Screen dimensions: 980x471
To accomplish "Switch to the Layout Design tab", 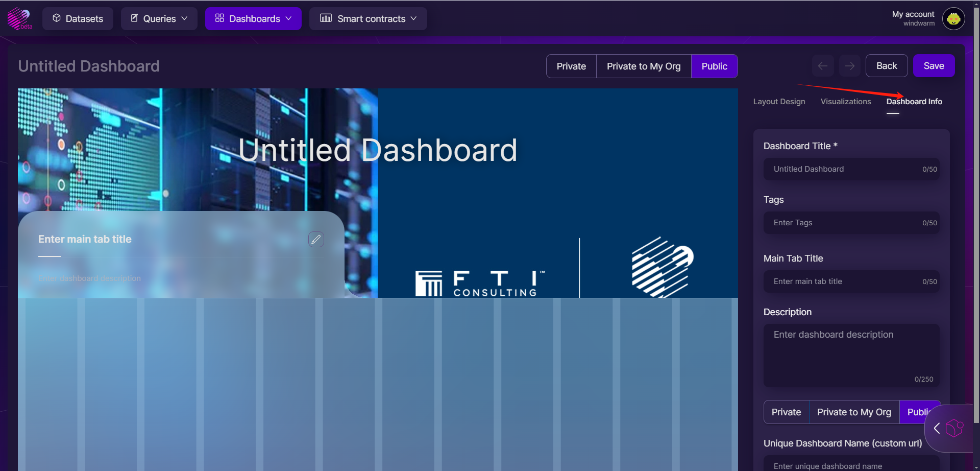I will point(779,102).
